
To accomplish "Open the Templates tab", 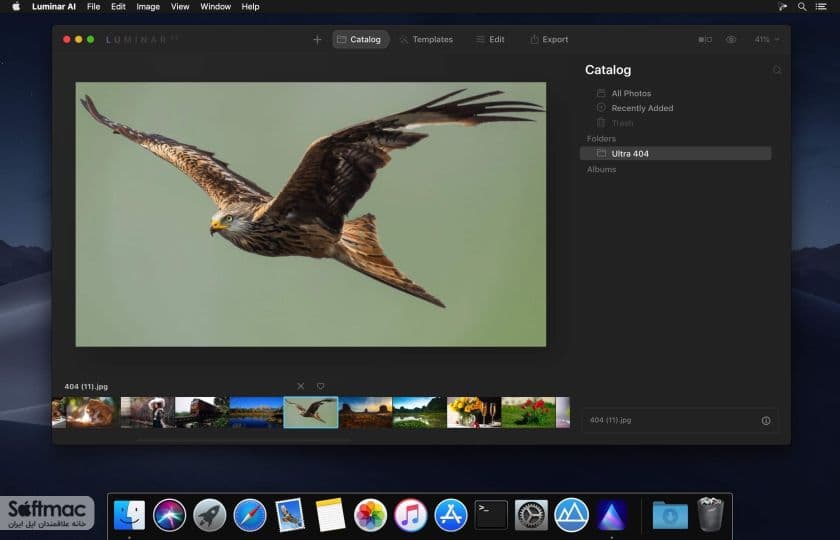I will [x=426, y=40].
